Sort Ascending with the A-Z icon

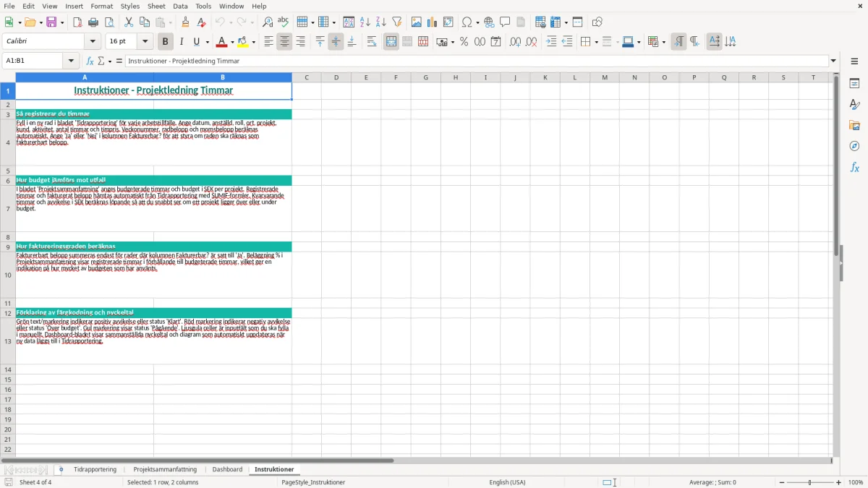(365, 22)
